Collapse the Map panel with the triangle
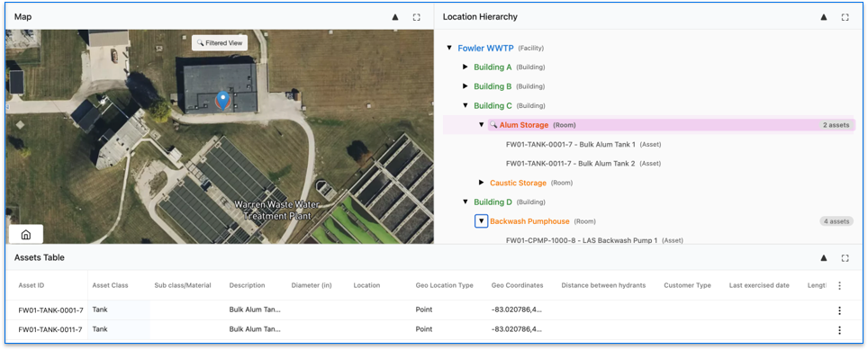This screenshot has width=868, height=350. pos(395,17)
